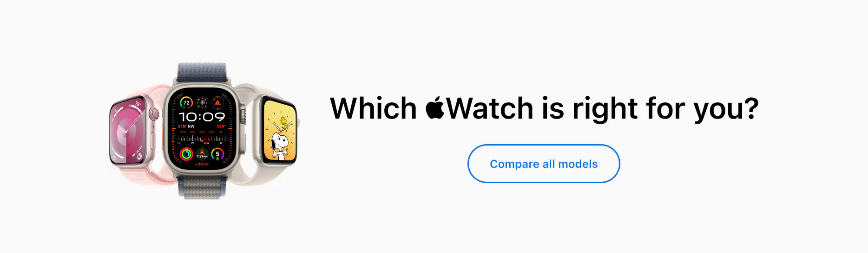Click the Apple logo in the heading
Viewport: 868px width, 253px height.
[x=435, y=108]
